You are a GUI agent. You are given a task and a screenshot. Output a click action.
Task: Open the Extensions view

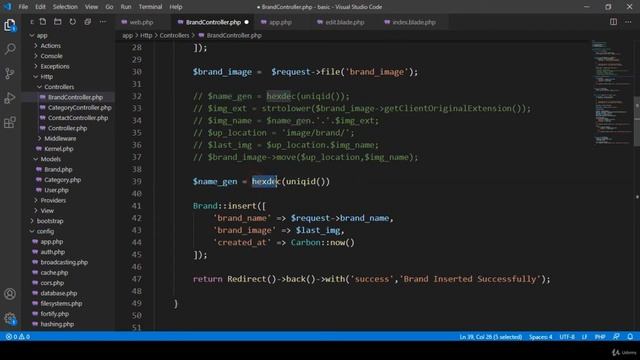10,122
